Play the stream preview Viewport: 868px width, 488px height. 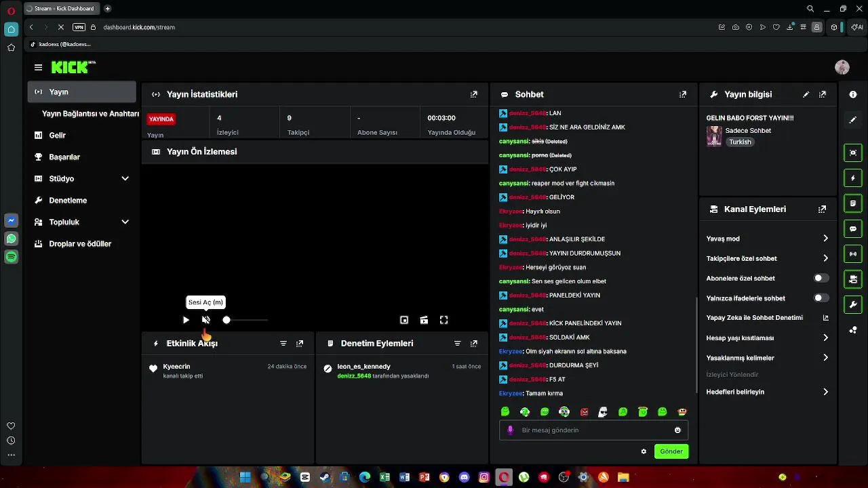(x=186, y=320)
